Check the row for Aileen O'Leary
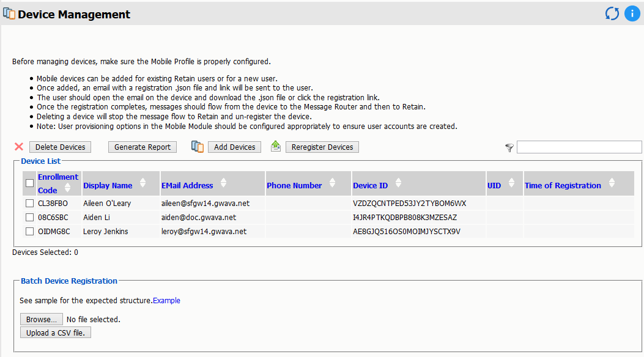 click(29, 203)
